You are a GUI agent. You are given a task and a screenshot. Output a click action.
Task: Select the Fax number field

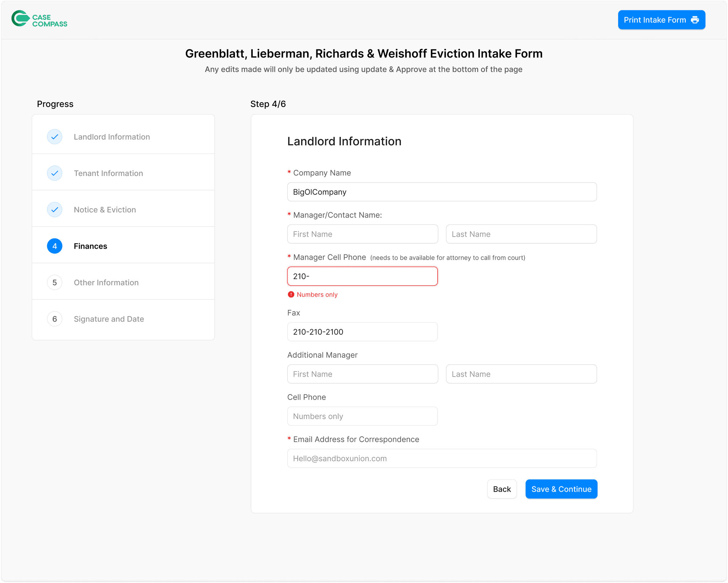[x=362, y=332]
